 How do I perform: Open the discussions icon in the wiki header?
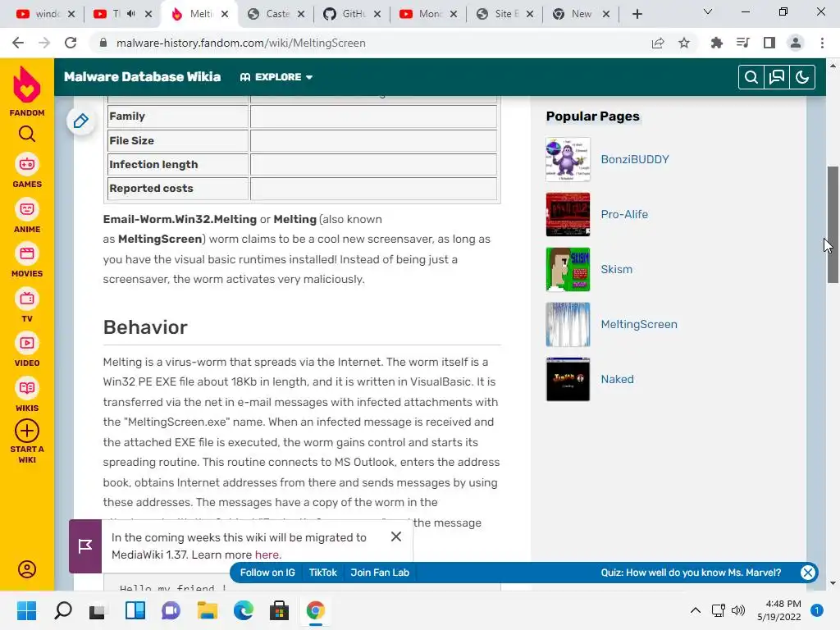click(777, 77)
